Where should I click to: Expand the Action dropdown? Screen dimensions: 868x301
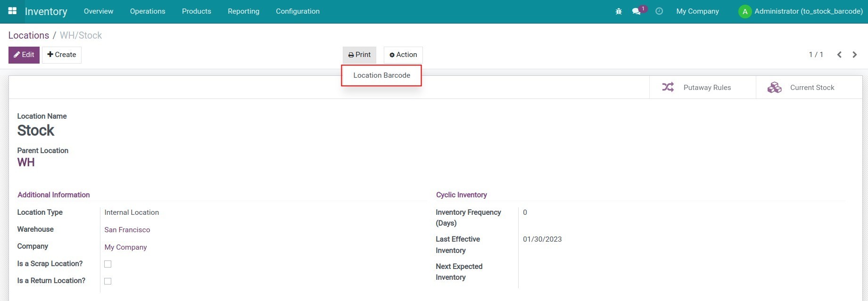pos(403,55)
